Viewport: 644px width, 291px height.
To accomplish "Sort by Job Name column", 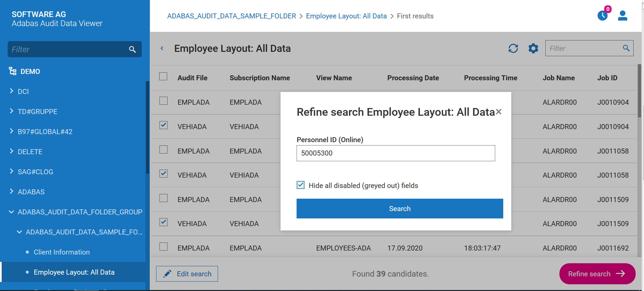I will pyautogui.click(x=558, y=78).
